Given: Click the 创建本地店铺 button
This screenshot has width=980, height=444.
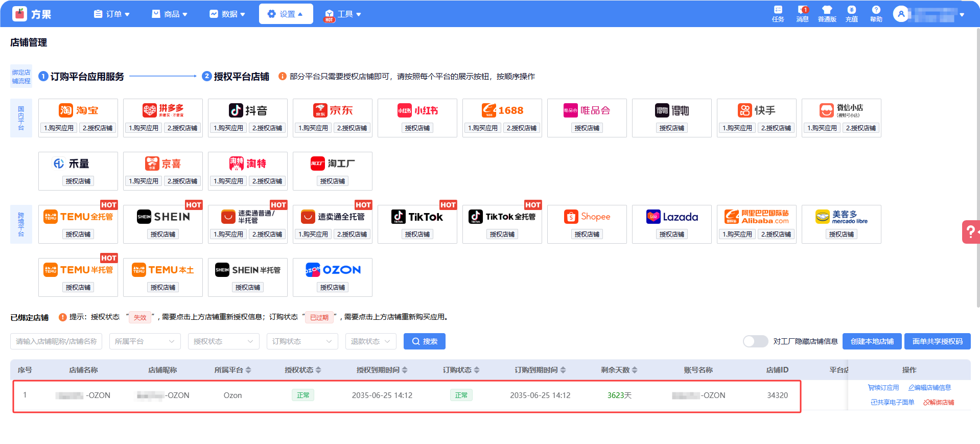Looking at the screenshot, I should (872, 341).
